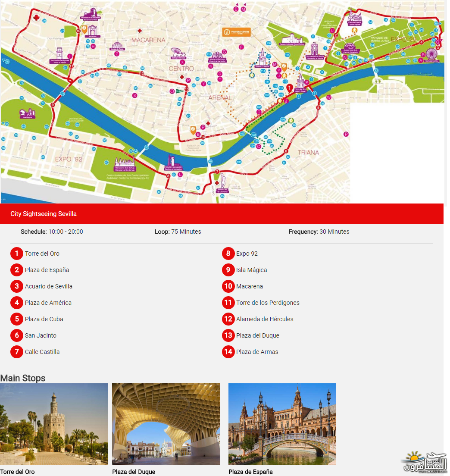Click 'Plaza de Armas' in the stops list

(x=257, y=352)
